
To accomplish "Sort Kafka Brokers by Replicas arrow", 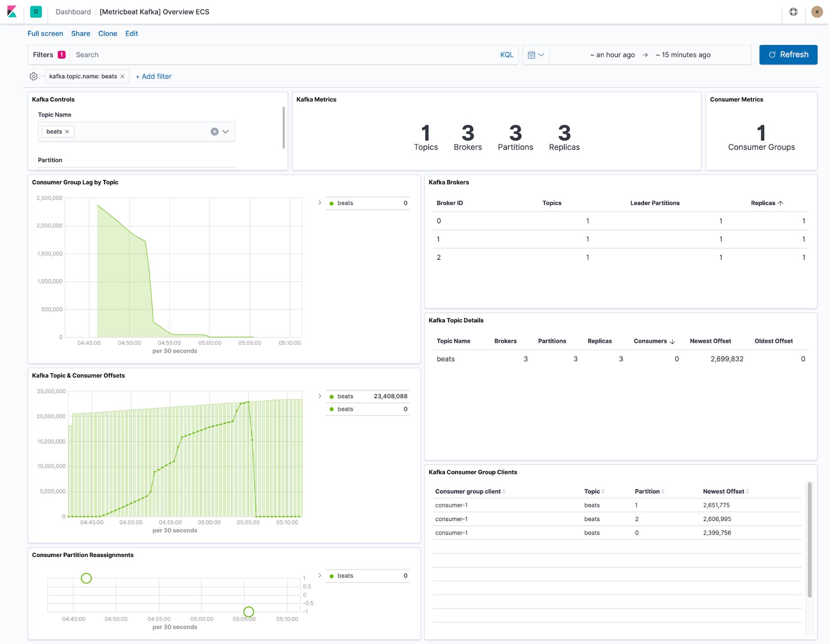I will point(780,203).
